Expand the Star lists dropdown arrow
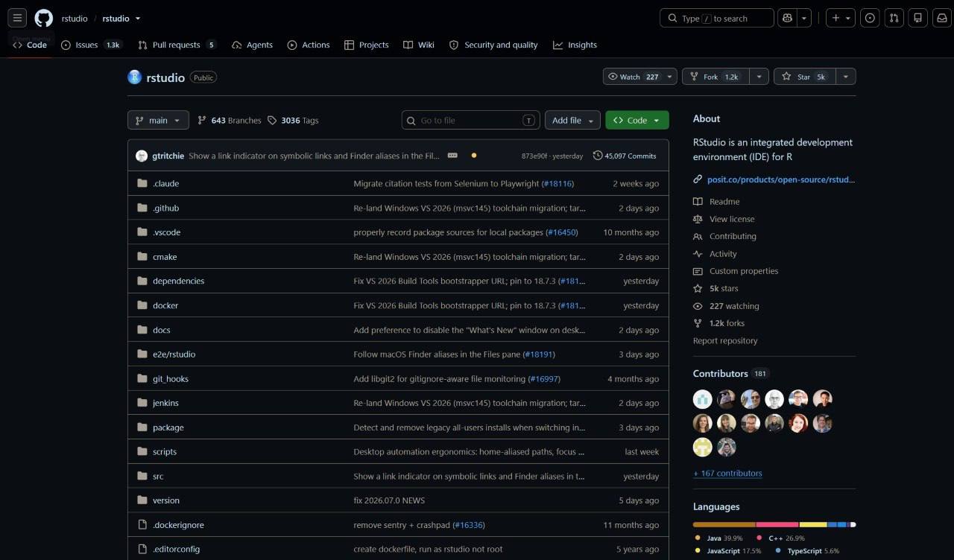954x560 pixels. 846,77
